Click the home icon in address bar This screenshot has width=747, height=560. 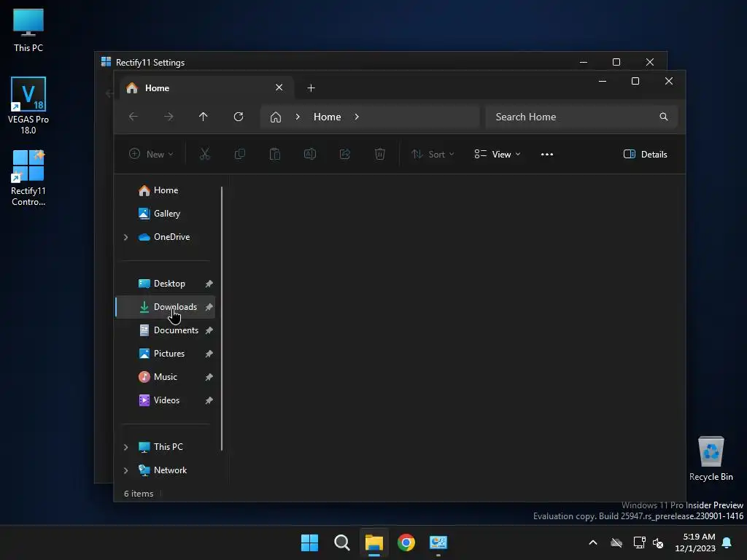pyautogui.click(x=276, y=117)
